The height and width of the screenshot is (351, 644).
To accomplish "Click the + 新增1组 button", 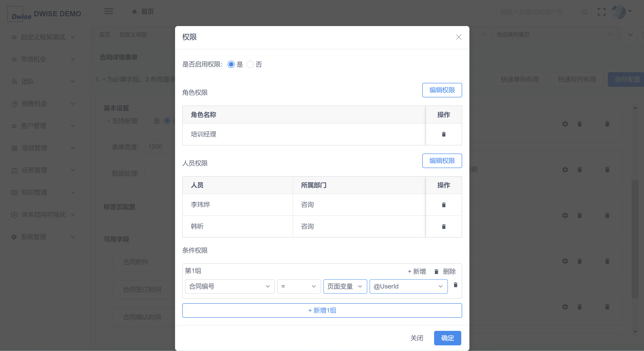I will (322, 310).
